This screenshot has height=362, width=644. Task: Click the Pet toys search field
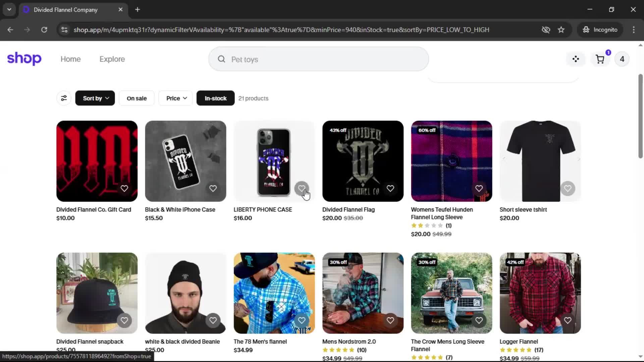point(319,59)
